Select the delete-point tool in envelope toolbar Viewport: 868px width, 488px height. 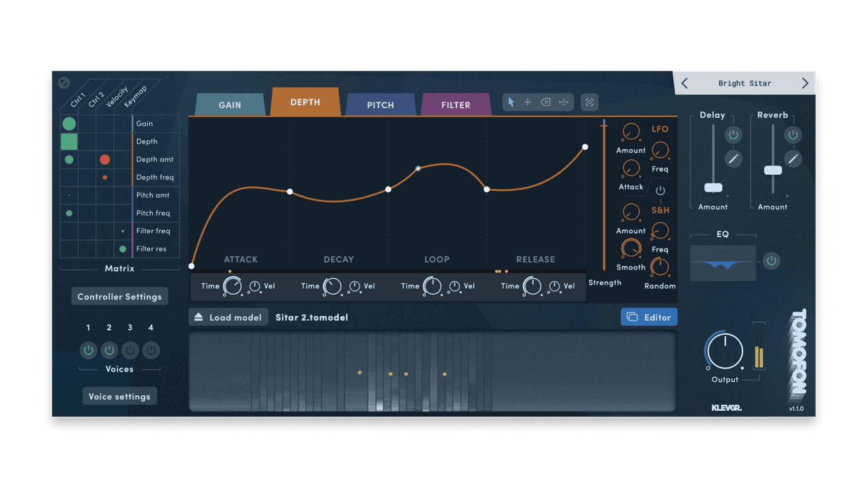[x=545, y=102]
